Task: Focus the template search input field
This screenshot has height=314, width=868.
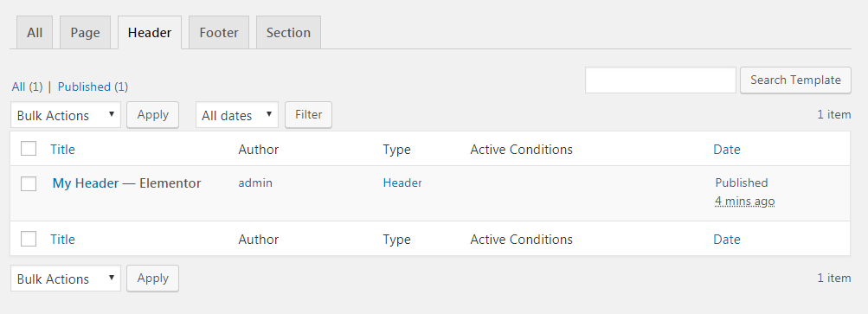Action: coord(660,80)
